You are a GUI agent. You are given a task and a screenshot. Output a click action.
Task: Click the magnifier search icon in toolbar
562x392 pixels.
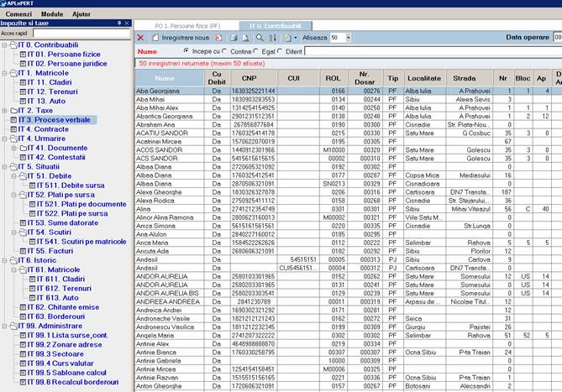[x=260, y=38]
